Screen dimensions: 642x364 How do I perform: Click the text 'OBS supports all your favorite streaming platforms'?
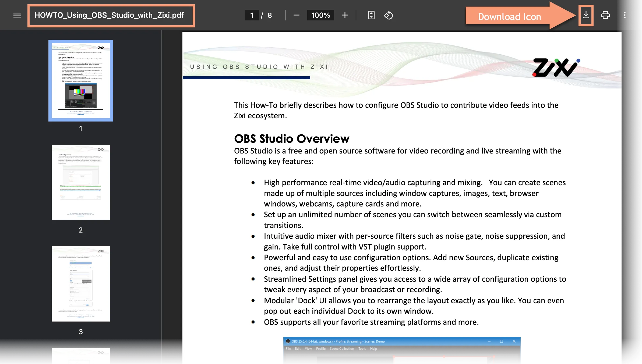[x=352, y=322]
